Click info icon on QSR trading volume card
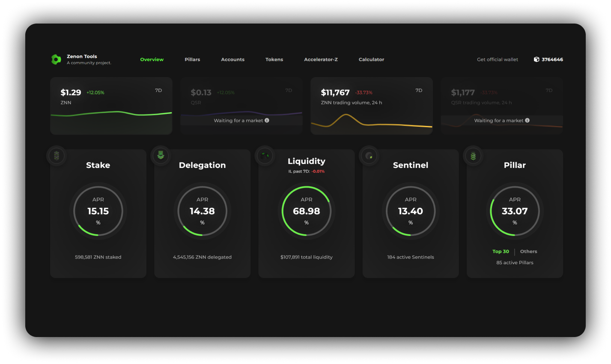The image size is (611, 364). (x=528, y=120)
